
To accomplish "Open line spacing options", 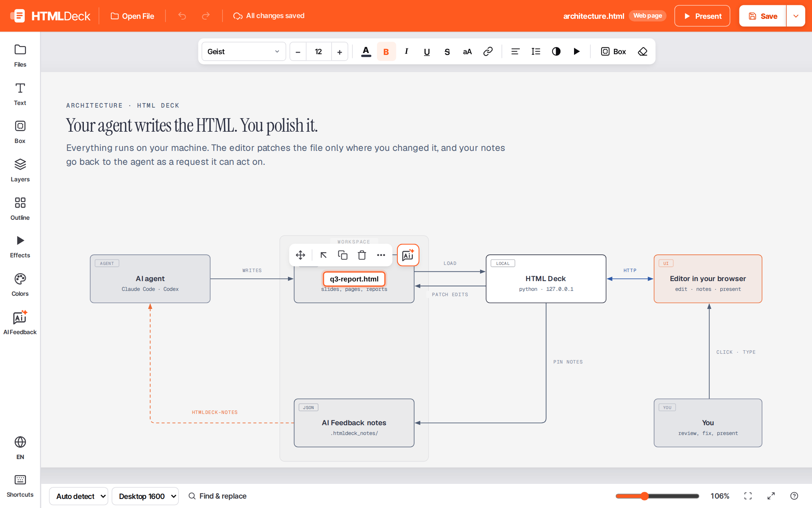I will 536,52.
